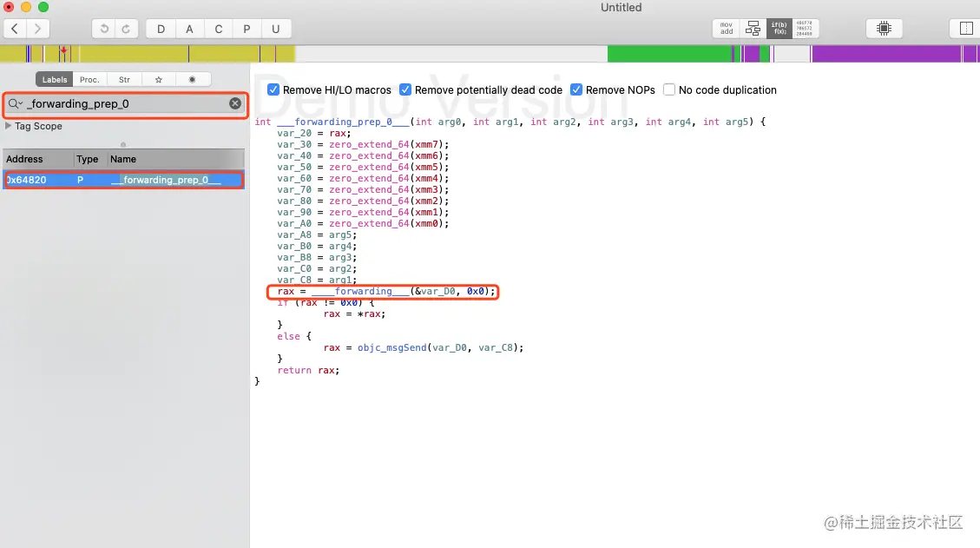
Task: Expand the Tag Scope section
Action: tap(8, 126)
